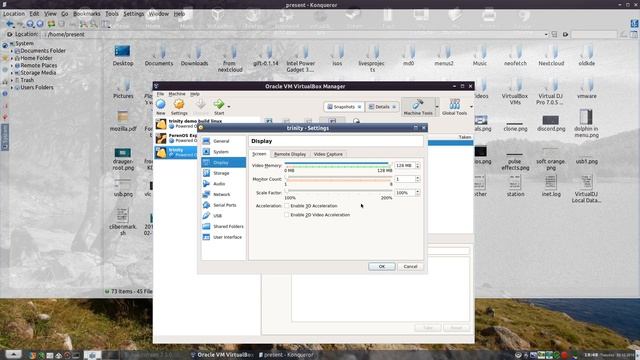640x360 pixels.
Task: Click the Scale Factor 100% field
Action: [x=404, y=192]
